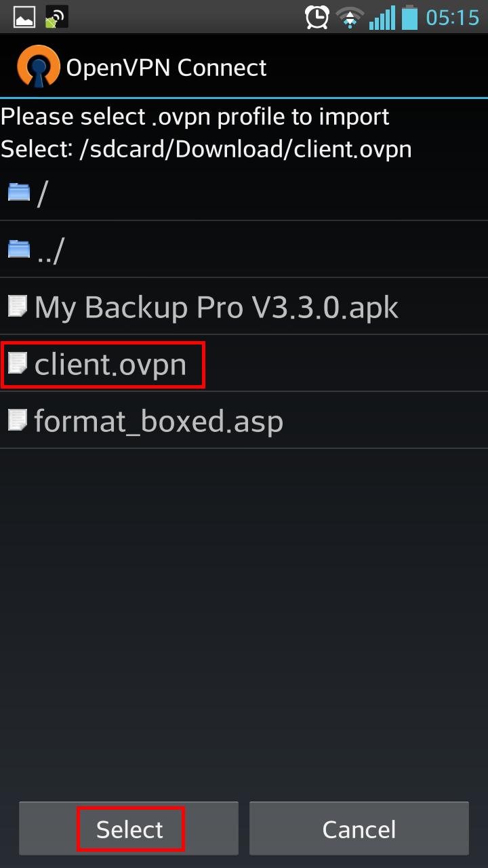Screen dimensions: 488x868
Task: Go to the / root directory entry
Action: point(244,192)
